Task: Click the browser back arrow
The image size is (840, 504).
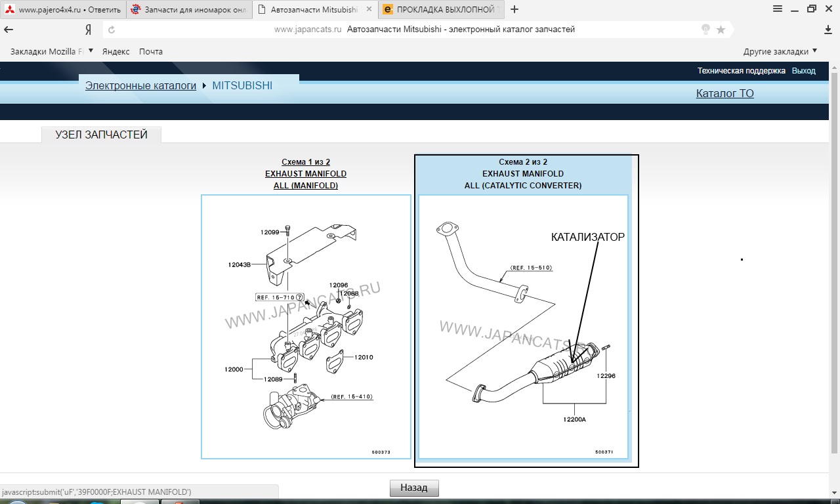Action: [9, 30]
